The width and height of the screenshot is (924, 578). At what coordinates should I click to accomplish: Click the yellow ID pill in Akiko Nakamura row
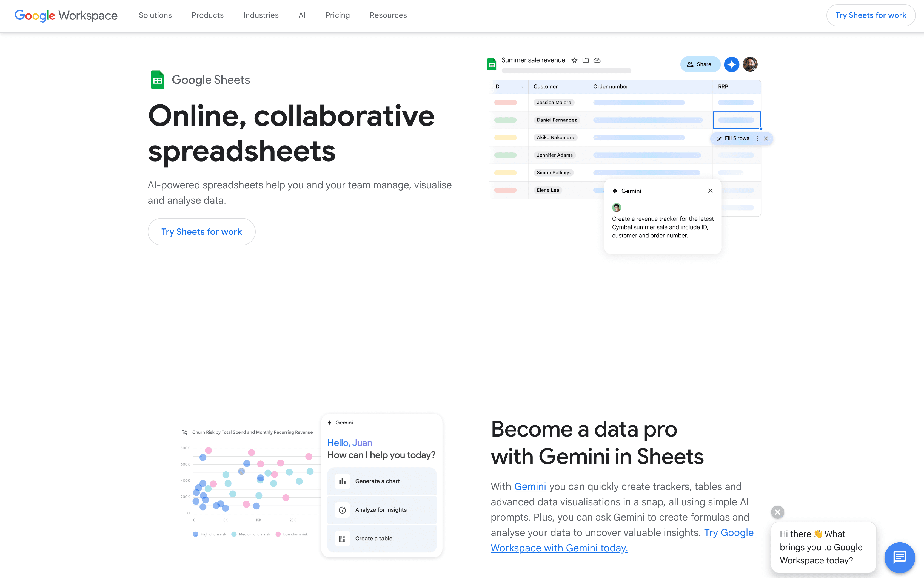coord(505,138)
